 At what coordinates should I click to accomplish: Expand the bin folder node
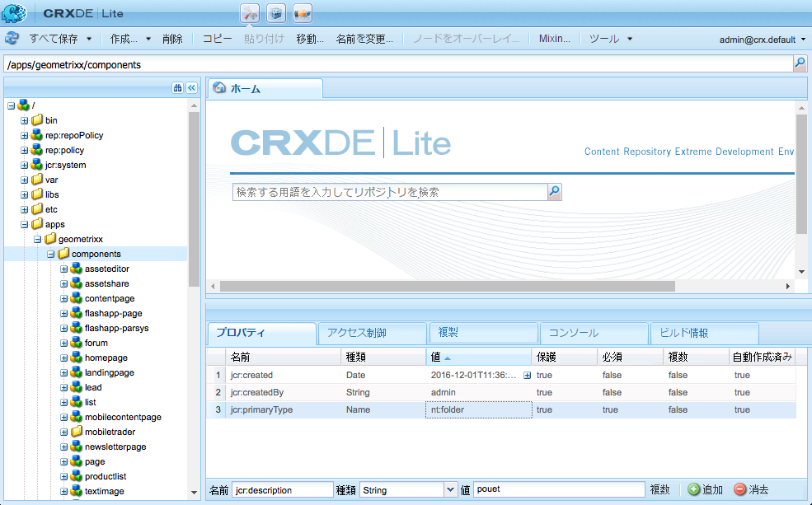[x=25, y=120]
